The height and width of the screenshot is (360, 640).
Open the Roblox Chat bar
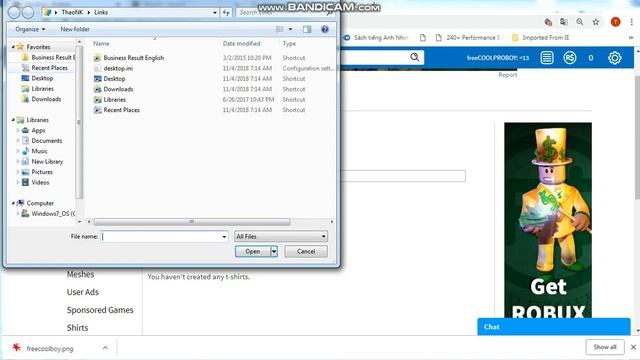pos(554,327)
